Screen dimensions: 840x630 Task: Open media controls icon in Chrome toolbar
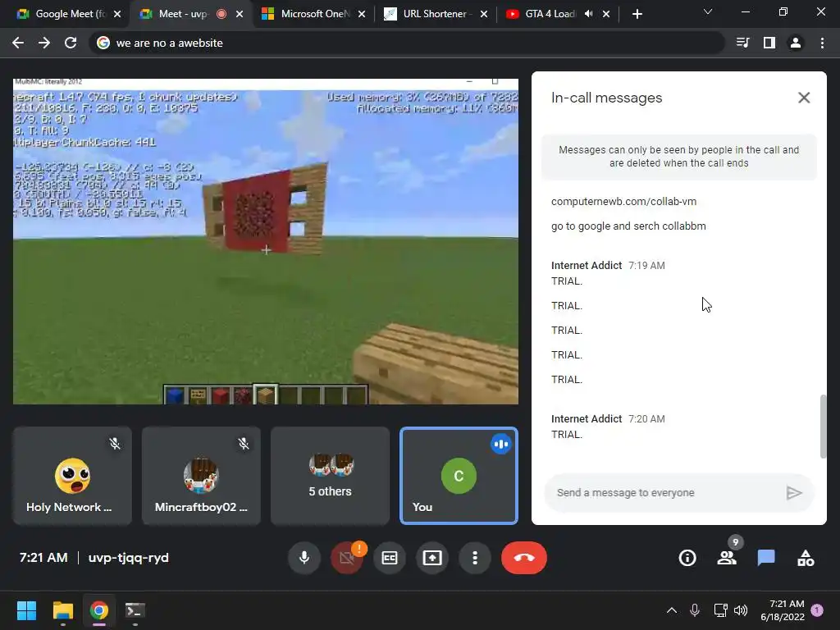pos(742,43)
